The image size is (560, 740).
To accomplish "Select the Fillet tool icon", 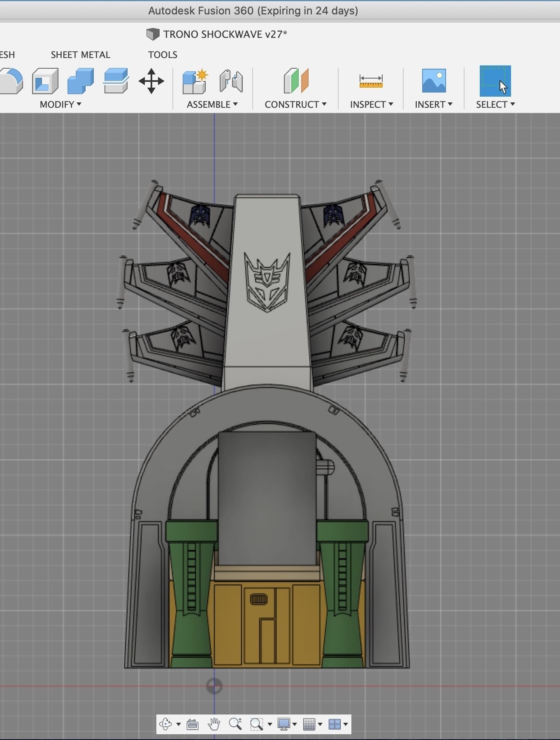I will 11,81.
